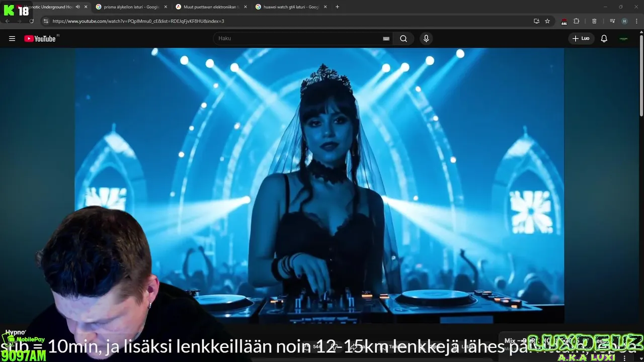Image resolution: width=644 pixels, height=362 pixels.
Task: Open the on-screen keyboard in search box
Action: coord(386,39)
